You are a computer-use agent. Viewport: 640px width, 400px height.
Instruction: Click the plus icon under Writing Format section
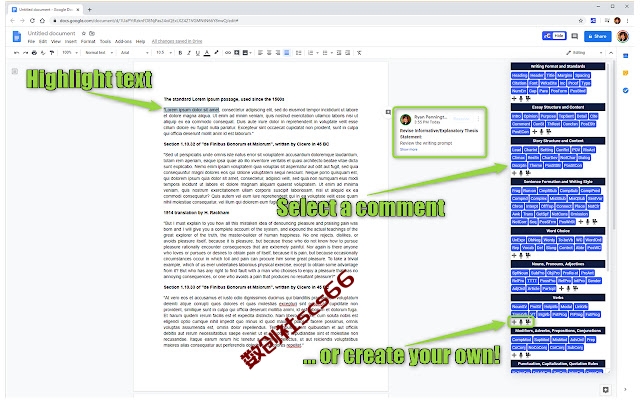(514, 98)
